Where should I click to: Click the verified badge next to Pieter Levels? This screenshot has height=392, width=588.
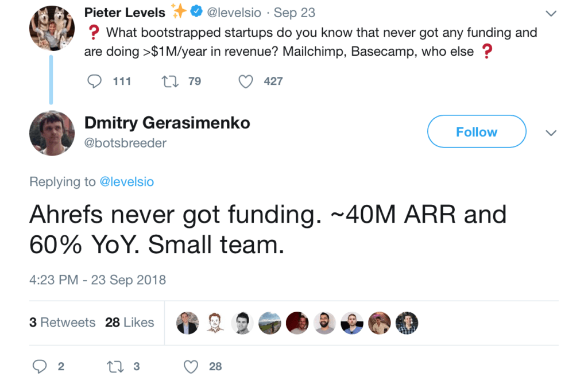click(x=196, y=11)
